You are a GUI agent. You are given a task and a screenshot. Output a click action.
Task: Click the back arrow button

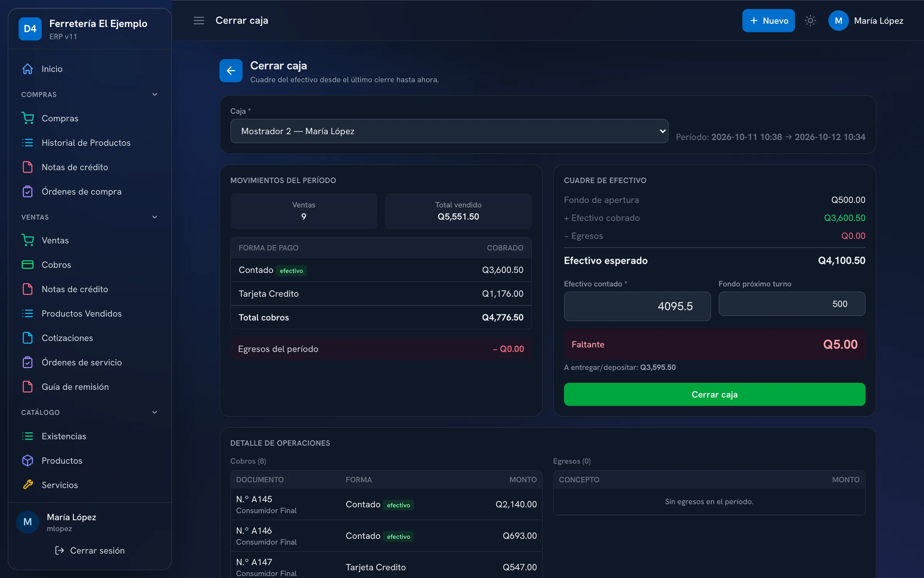(x=231, y=71)
